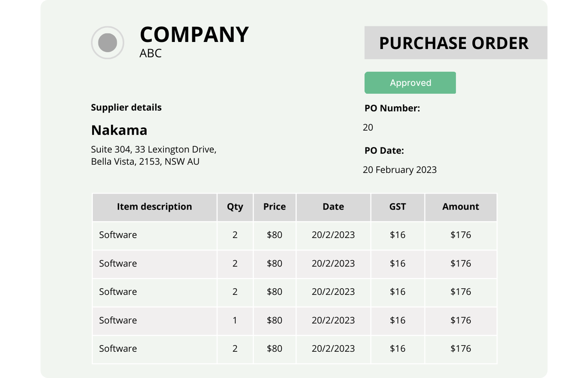Click the Amount column header
The width and height of the screenshot is (588, 378).
coord(461,207)
